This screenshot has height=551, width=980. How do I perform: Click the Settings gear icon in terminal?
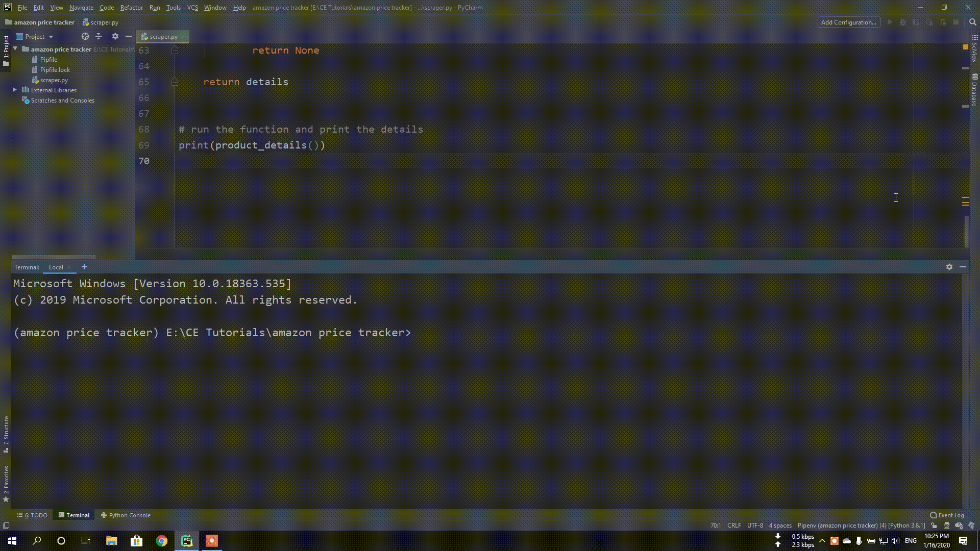[x=949, y=267]
